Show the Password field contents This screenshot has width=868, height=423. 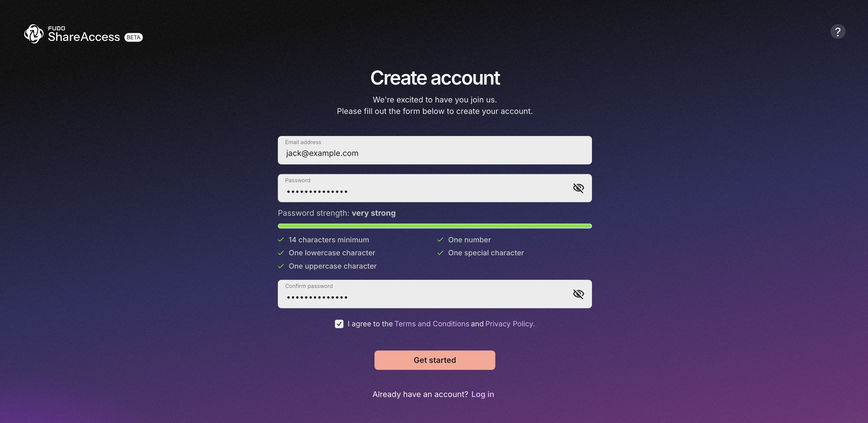(x=578, y=188)
